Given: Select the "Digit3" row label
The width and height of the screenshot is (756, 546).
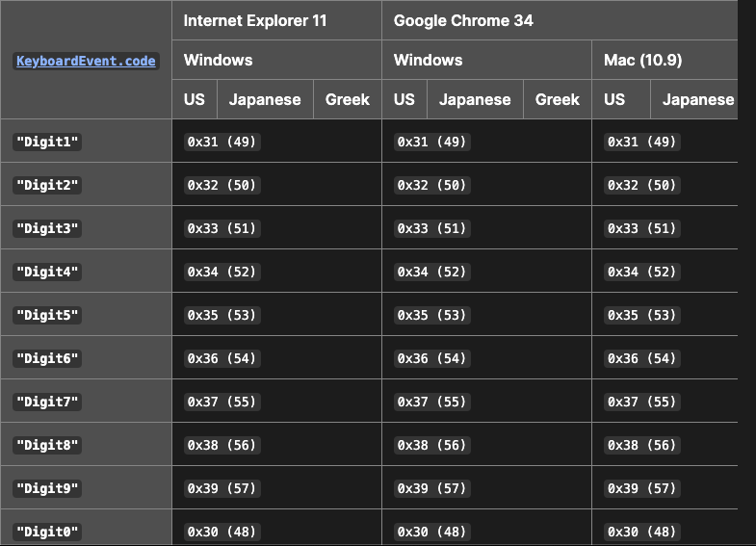Looking at the screenshot, I should coord(47,229).
